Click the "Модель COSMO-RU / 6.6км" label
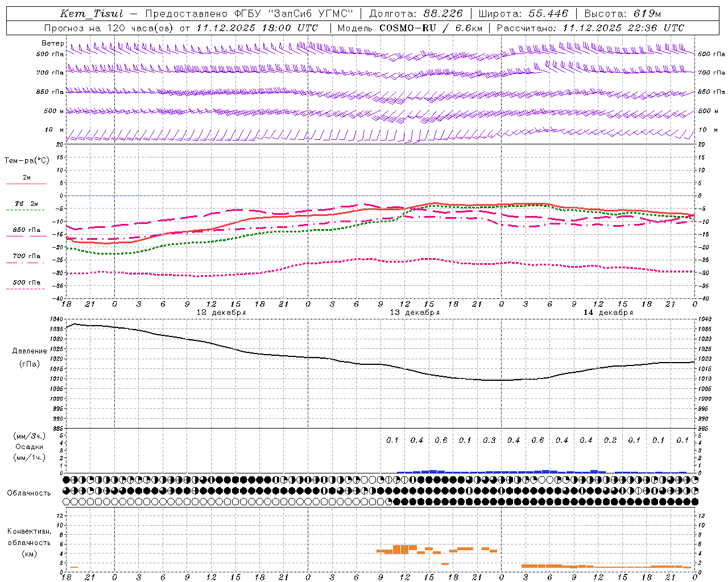 (409, 28)
